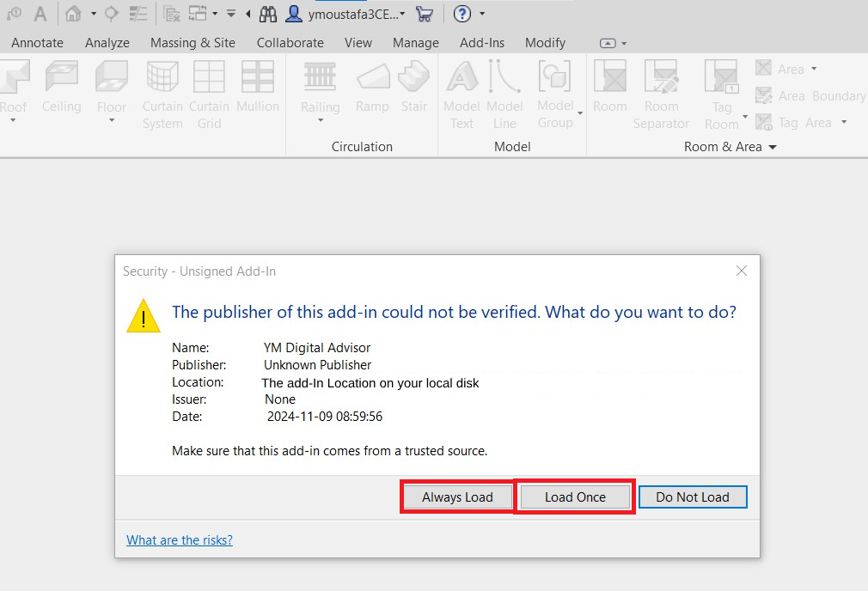Open the Massing & Site tab
Viewport: 868px width, 591px height.
(193, 43)
